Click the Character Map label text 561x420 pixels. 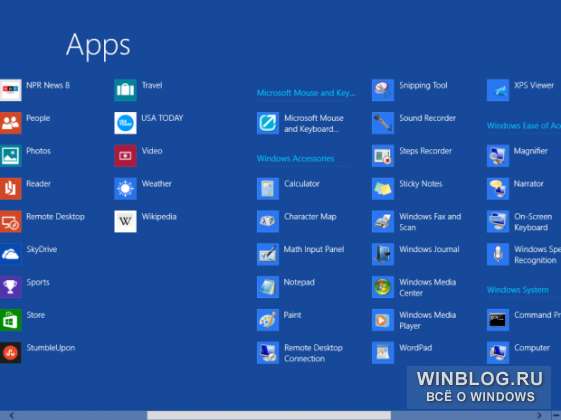(x=310, y=217)
